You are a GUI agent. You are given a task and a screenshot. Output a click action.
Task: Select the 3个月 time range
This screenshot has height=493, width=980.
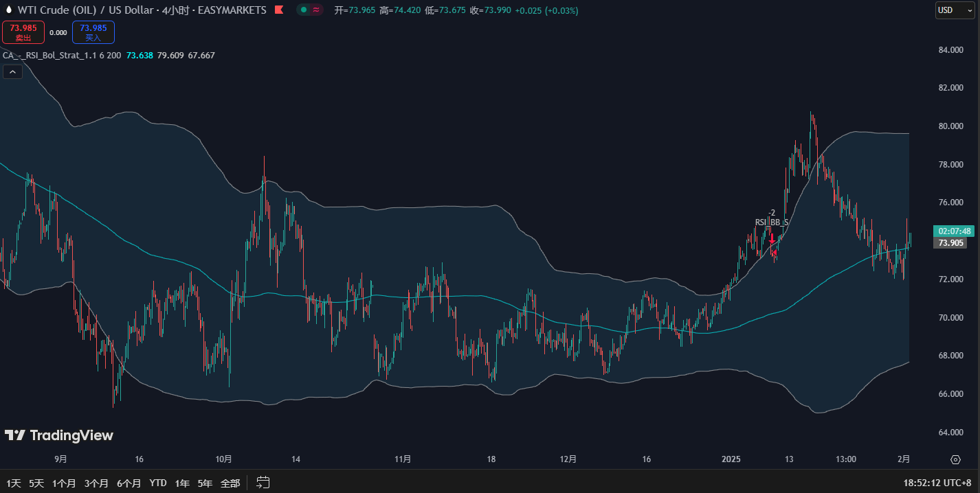pos(96,483)
